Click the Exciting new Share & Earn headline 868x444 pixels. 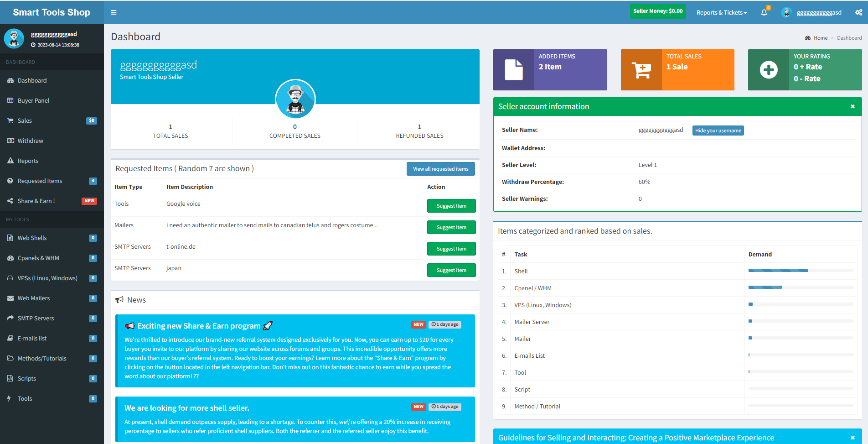tap(199, 326)
